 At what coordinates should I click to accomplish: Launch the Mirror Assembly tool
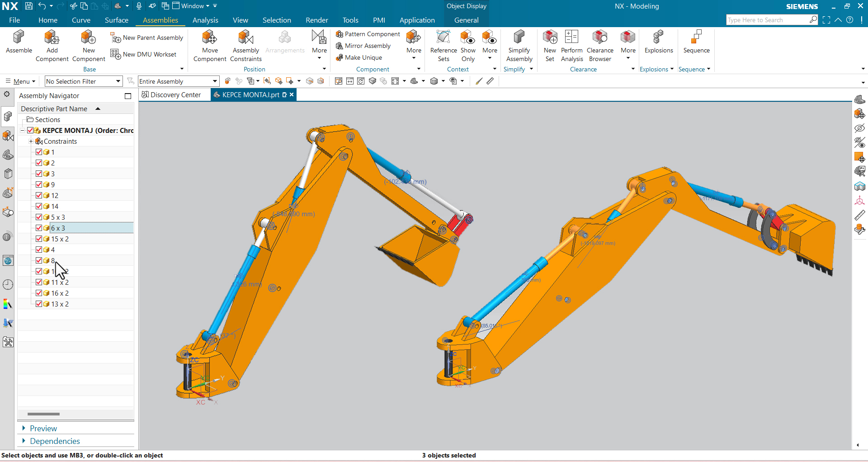click(364, 46)
